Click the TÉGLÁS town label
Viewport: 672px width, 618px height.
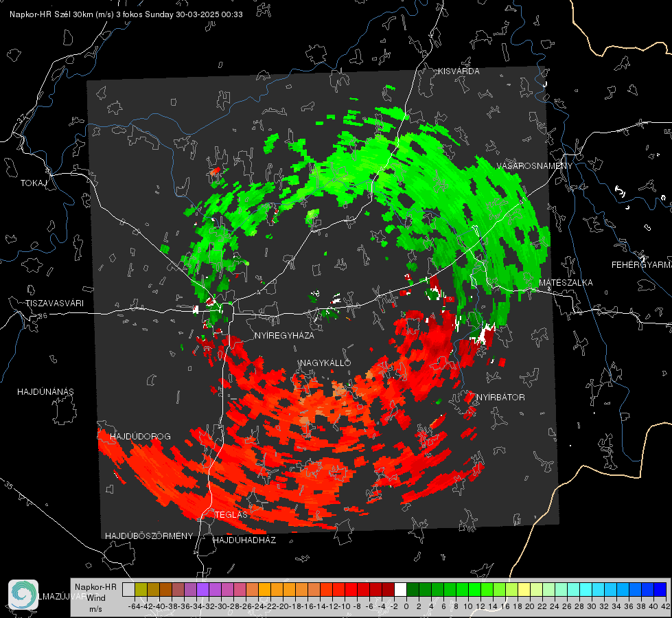point(231,515)
